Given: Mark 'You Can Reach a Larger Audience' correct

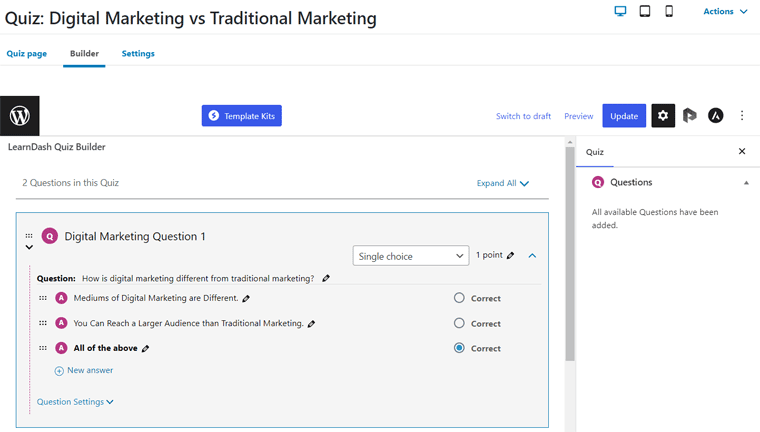Looking at the screenshot, I should pos(459,323).
